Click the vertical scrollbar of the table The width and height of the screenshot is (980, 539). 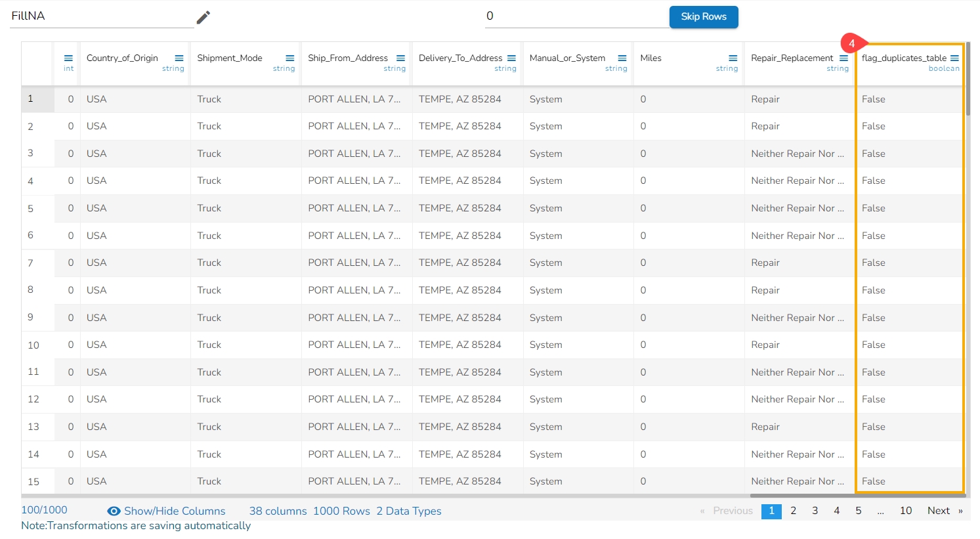pyautogui.click(x=968, y=79)
